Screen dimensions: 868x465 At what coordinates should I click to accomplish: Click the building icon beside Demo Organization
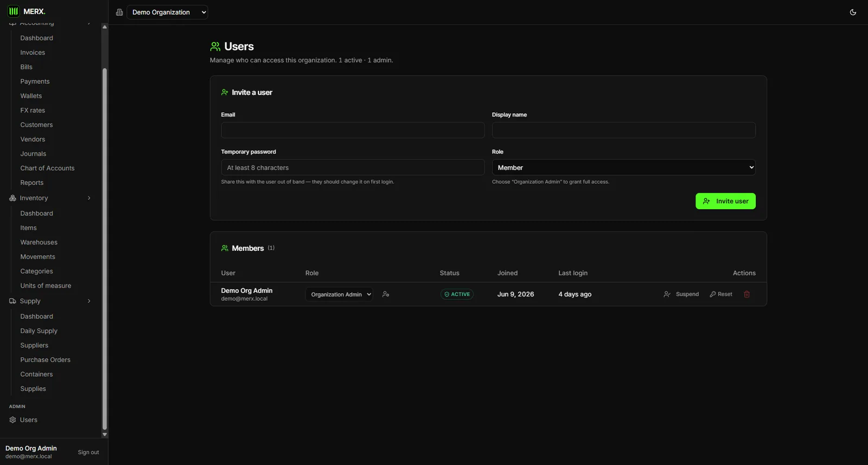point(119,12)
